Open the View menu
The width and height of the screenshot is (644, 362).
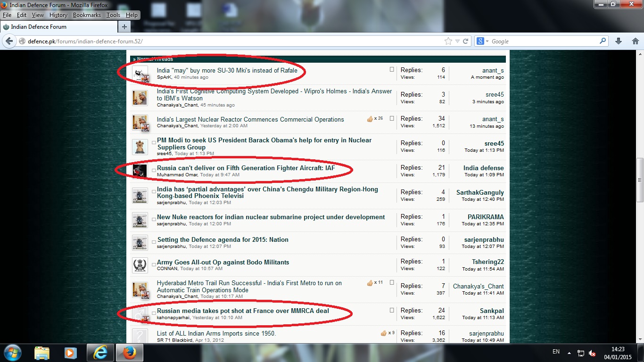38,15
